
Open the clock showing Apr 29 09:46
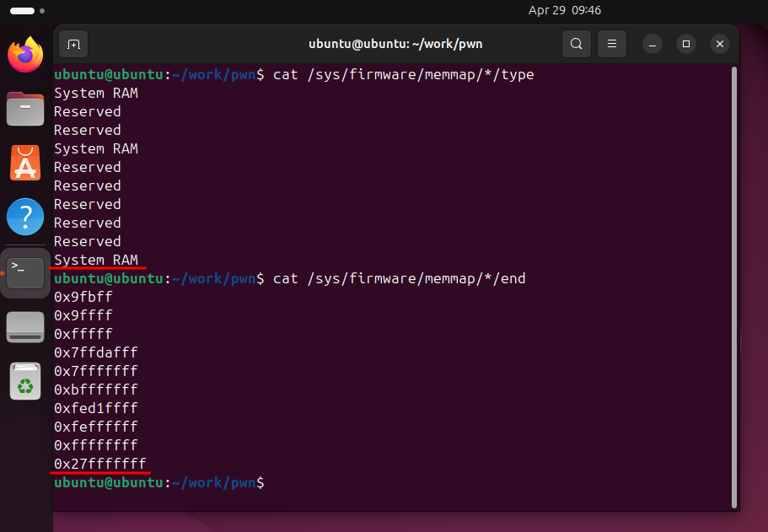click(564, 11)
